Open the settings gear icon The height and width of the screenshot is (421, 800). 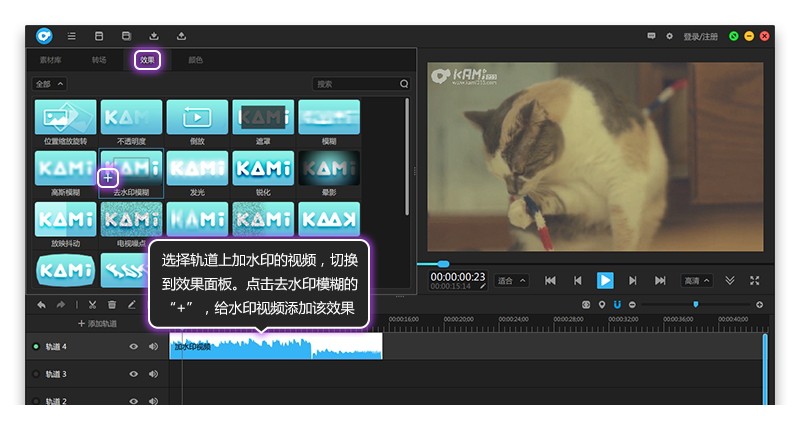(x=669, y=36)
